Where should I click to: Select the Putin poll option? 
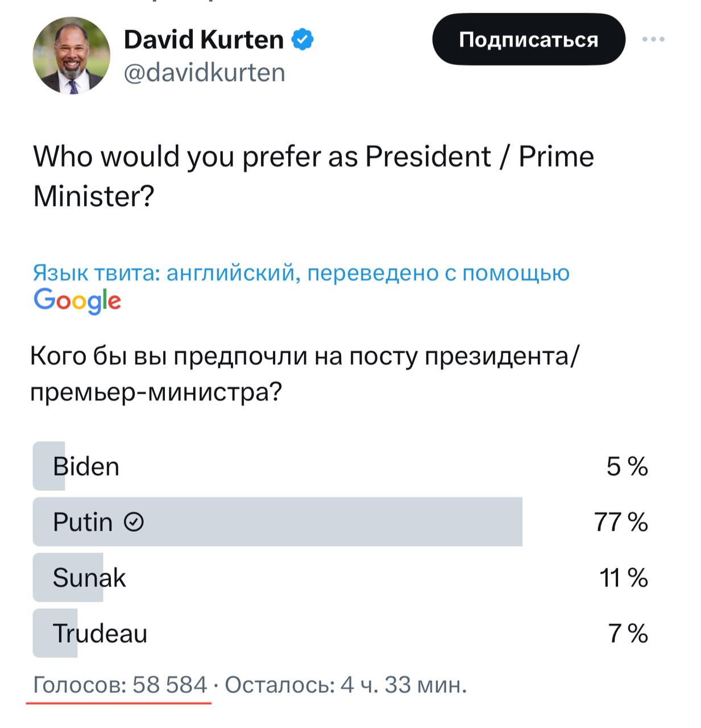[341, 522]
